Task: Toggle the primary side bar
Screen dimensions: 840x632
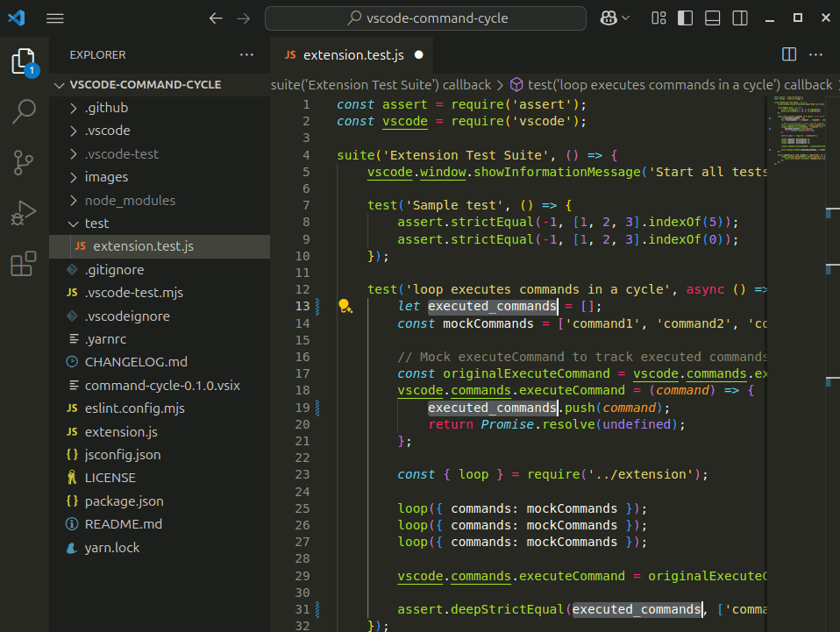Action: [685, 18]
